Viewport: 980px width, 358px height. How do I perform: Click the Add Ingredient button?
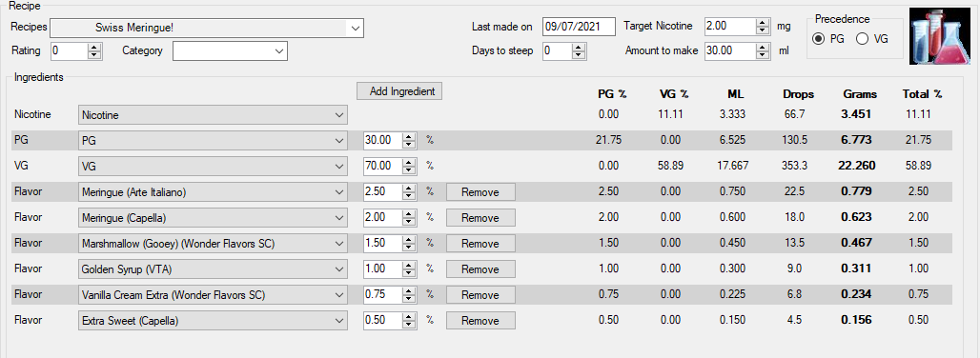click(399, 91)
